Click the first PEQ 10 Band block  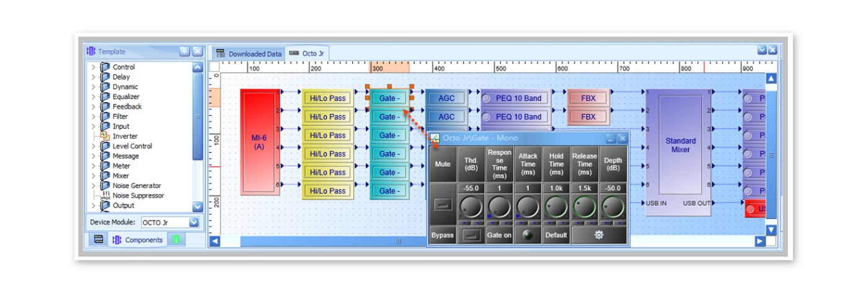pos(518,98)
